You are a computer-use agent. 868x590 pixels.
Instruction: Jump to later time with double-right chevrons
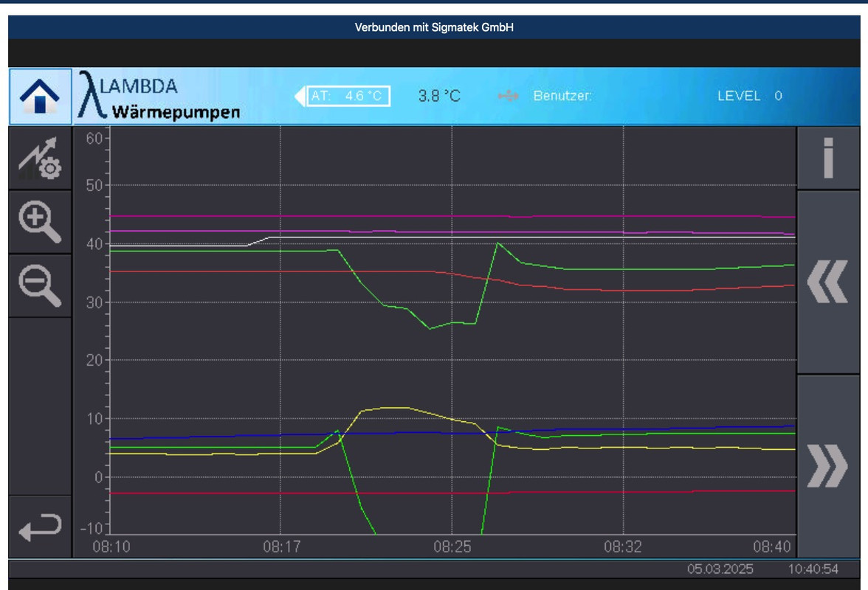[828, 466]
